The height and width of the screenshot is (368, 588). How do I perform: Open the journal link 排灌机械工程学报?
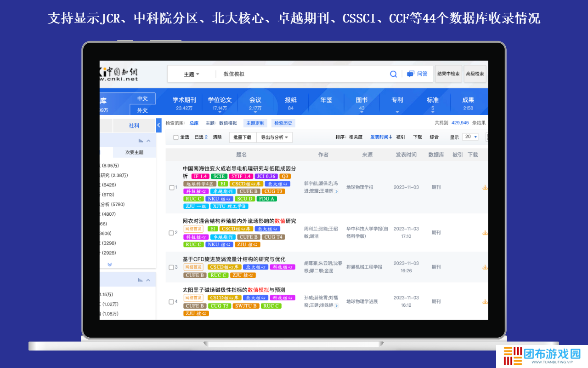tap(364, 267)
